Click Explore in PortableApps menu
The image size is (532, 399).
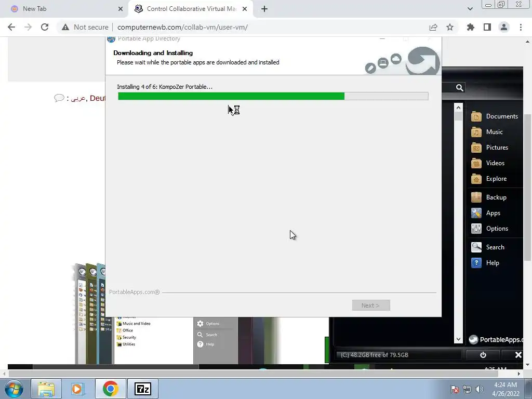489,179
